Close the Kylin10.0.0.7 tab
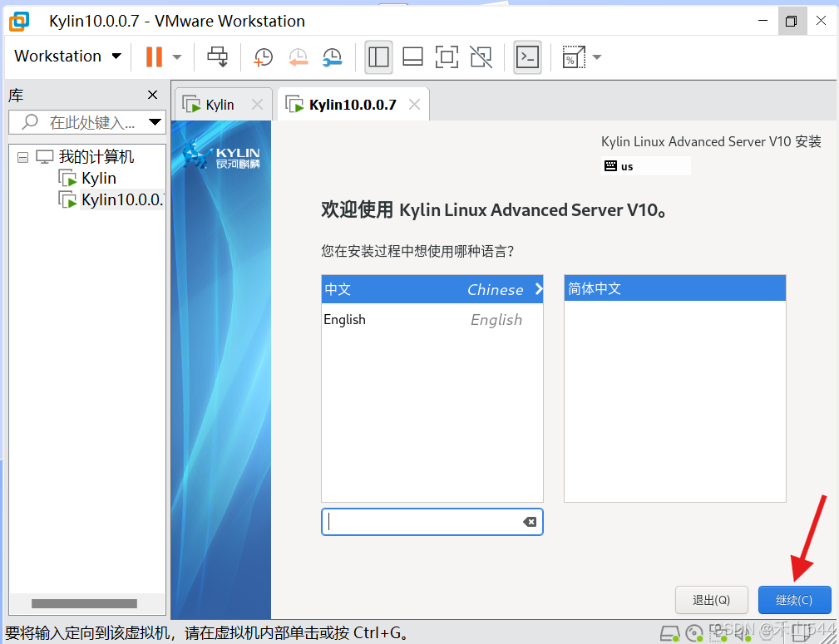The height and width of the screenshot is (644, 839). pyautogui.click(x=414, y=105)
